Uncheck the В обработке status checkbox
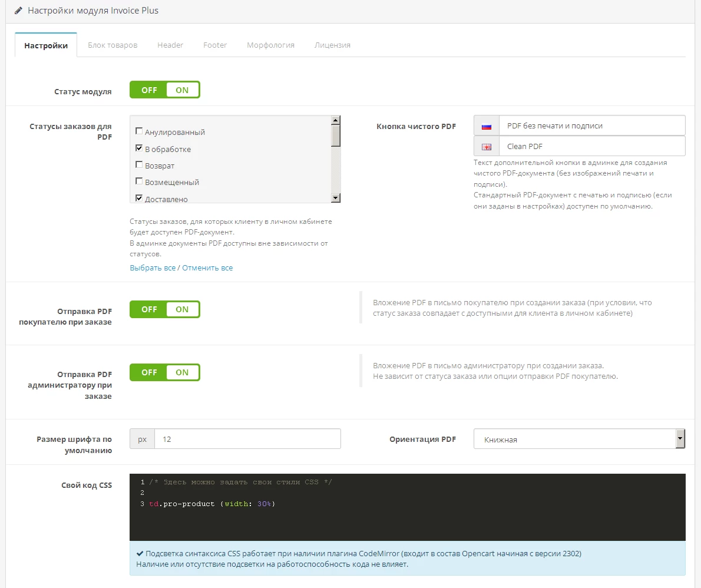This screenshot has height=588, width=701. tap(139, 148)
